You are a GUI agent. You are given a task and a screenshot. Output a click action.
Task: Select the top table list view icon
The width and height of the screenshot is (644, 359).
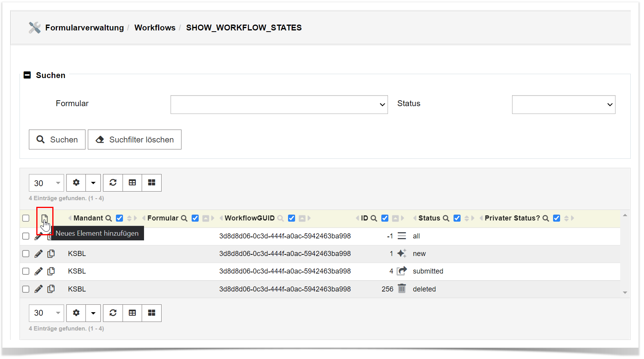coord(132,183)
